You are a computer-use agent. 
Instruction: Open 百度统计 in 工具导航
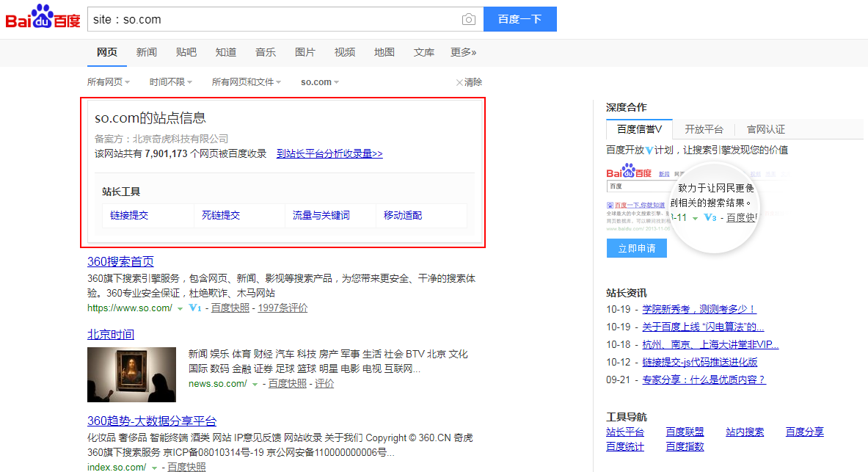point(625,446)
